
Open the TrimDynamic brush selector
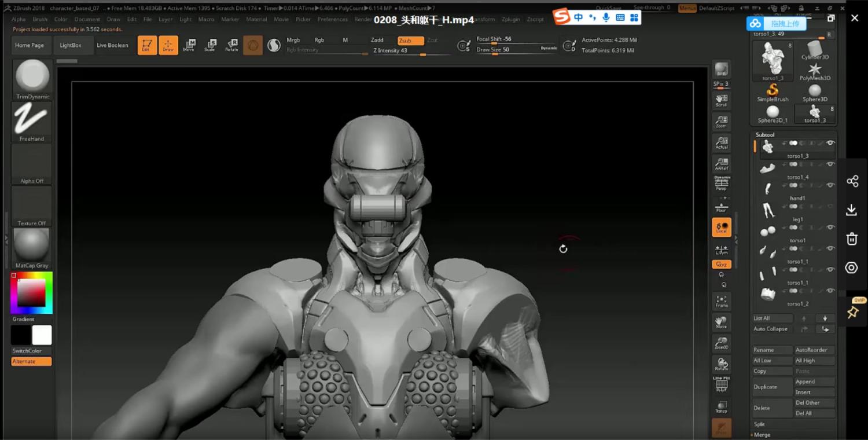click(x=32, y=80)
